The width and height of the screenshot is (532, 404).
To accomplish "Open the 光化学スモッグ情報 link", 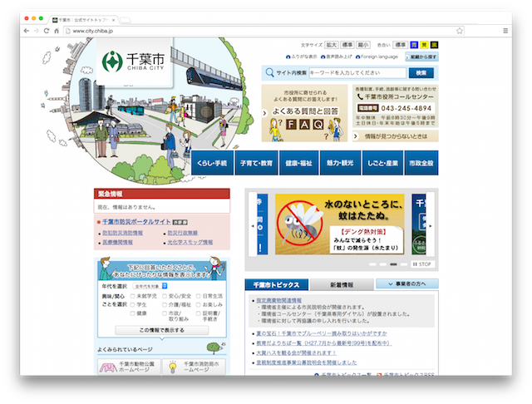I will [190, 242].
